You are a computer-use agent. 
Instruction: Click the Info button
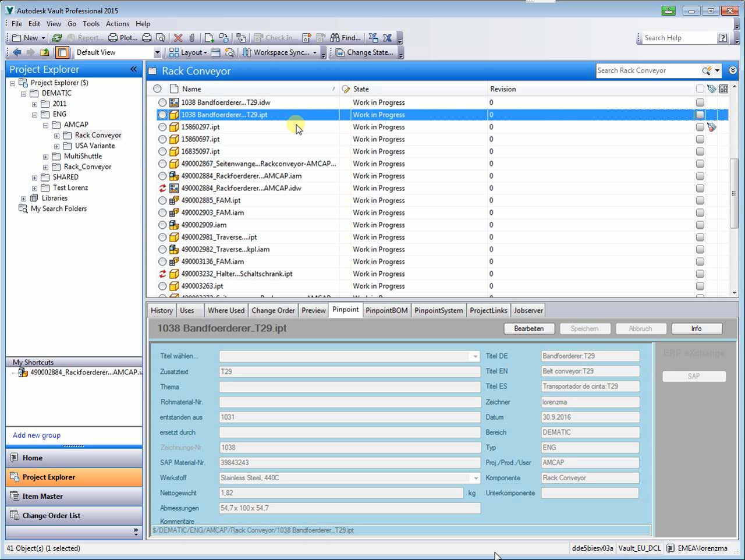pos(696,329)
